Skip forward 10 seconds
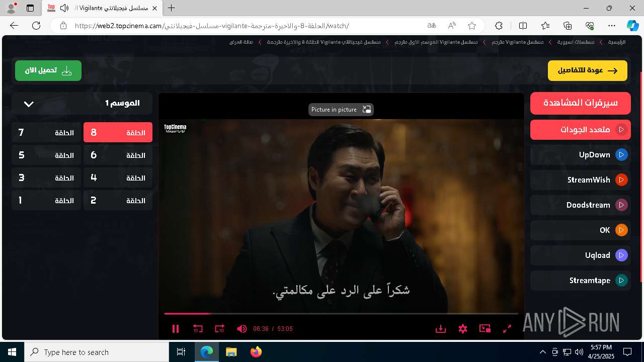Viewport: 644px width, 362px height. [219, 329]
